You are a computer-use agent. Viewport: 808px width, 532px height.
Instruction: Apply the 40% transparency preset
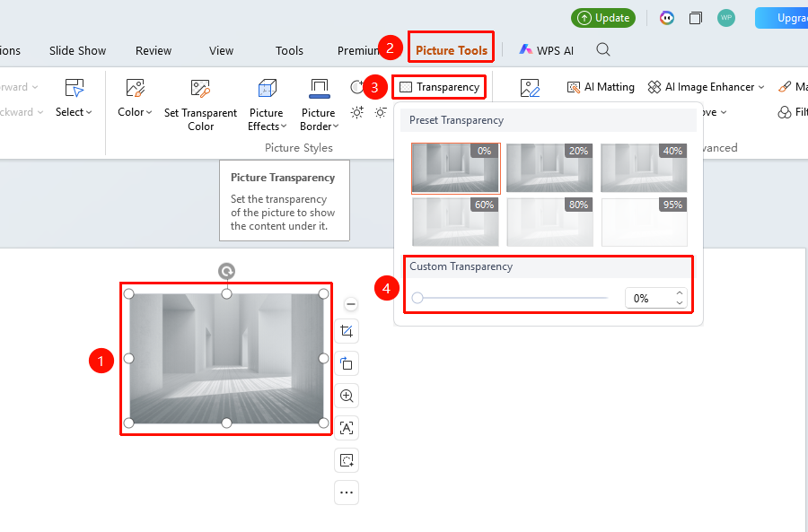tap(644, 169)
